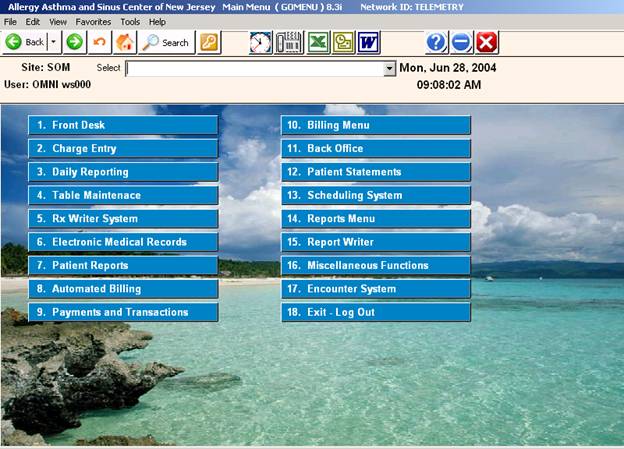Expand the Select site dropdown arrow
The image size is (624, 449).
click(389, 69)
